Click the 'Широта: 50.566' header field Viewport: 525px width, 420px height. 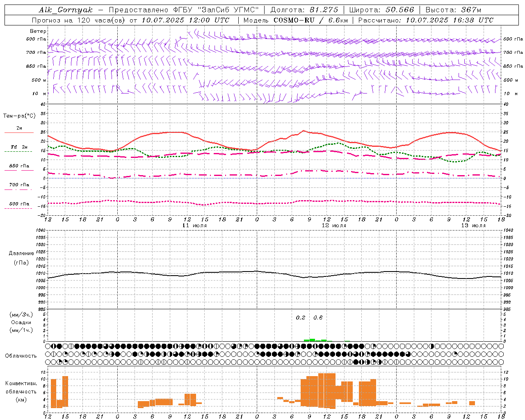coord(381,10)
